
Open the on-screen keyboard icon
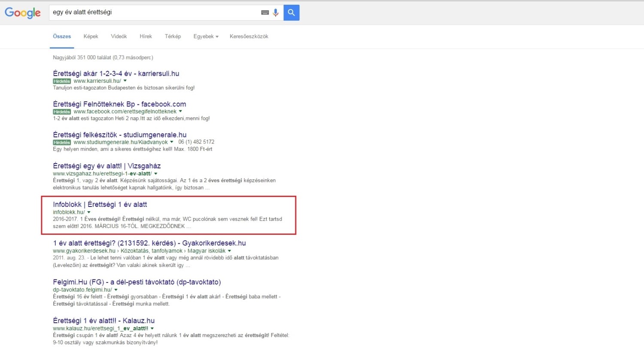coord(265,12)
